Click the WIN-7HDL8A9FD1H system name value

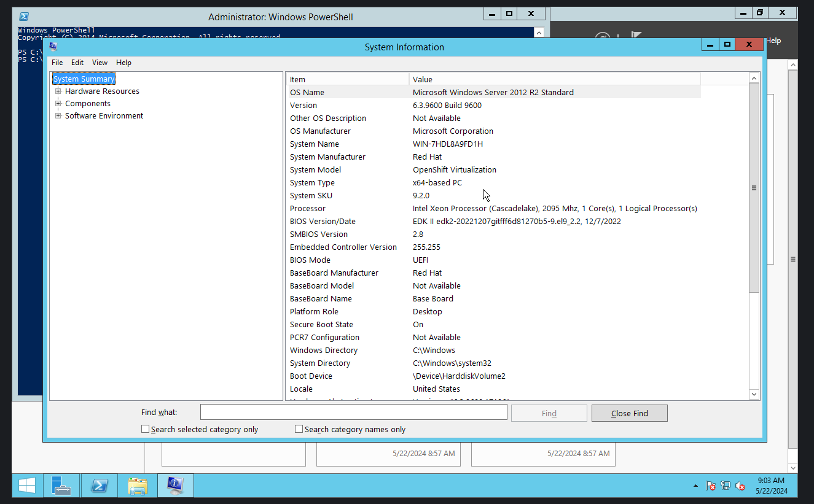click(x=448, y=144)
